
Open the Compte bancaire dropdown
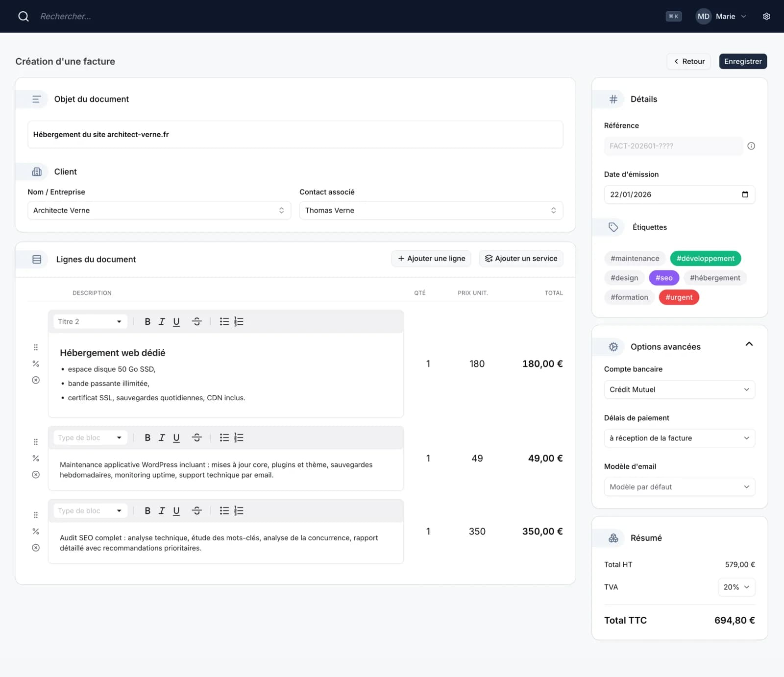pos(679,389)
